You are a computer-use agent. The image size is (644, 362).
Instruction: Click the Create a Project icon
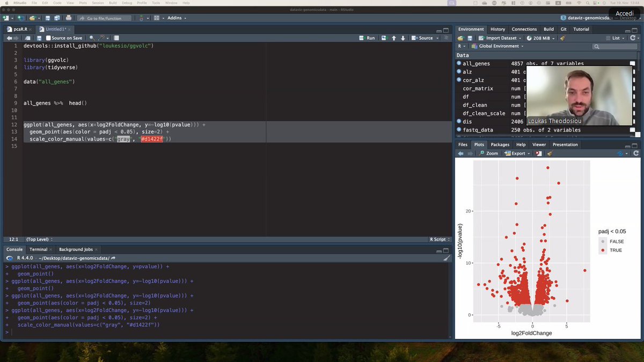pos(20,18)
